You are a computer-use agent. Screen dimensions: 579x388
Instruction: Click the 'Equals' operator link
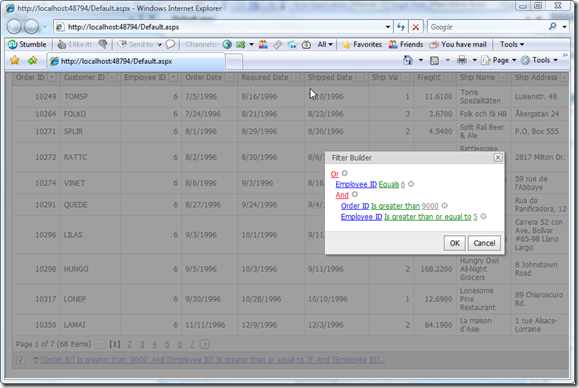pyautogui.click(x=389, y=184)
